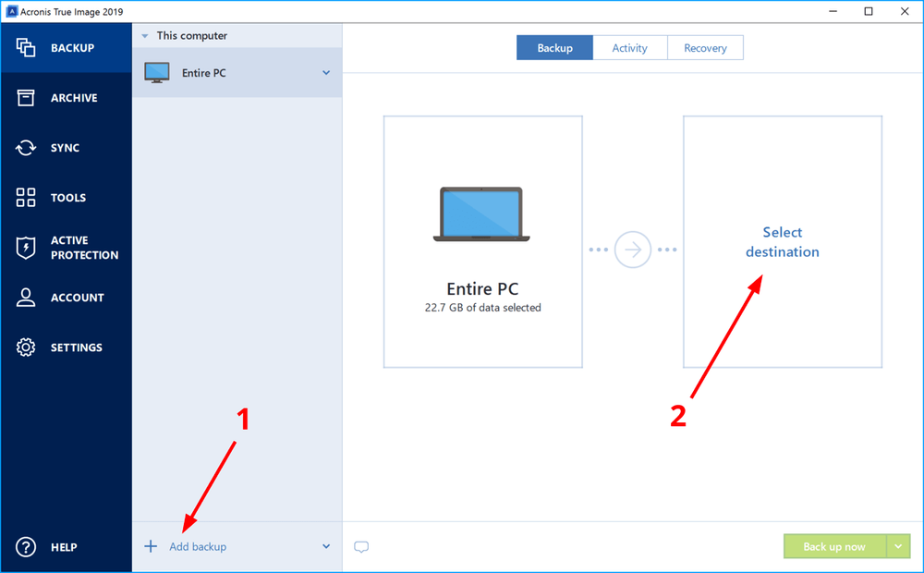Switch to the Backup tab

coord(554,48)
